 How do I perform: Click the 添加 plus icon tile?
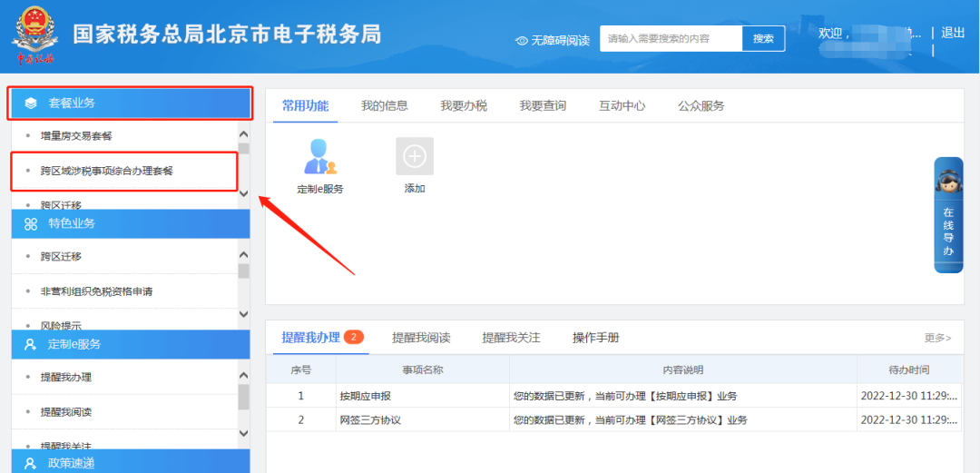(415, 156)
